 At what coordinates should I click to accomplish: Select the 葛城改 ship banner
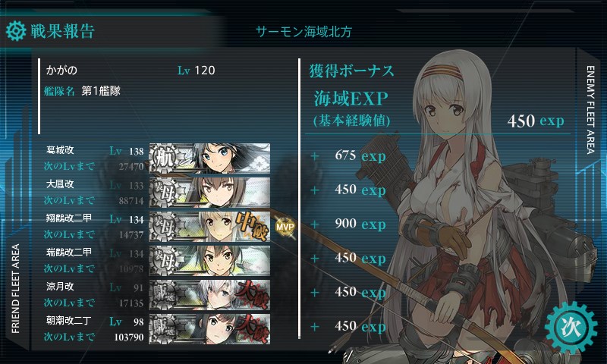tap(209, 158)
